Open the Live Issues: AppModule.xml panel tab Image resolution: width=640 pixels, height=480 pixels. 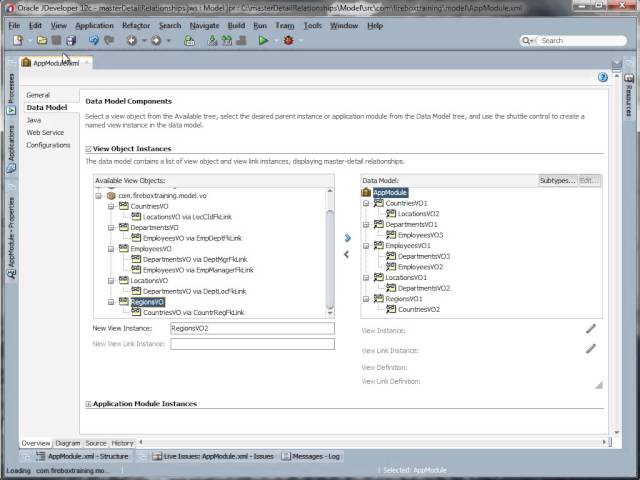213,456
